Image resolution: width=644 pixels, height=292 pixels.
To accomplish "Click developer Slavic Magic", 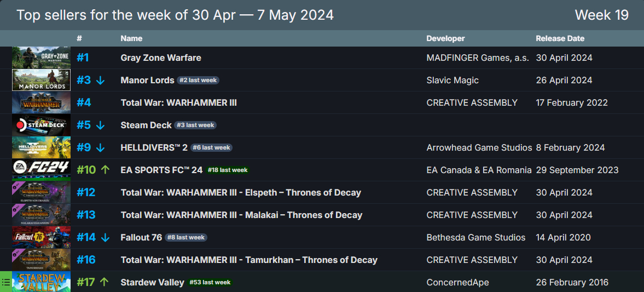I will click(452, 80).
